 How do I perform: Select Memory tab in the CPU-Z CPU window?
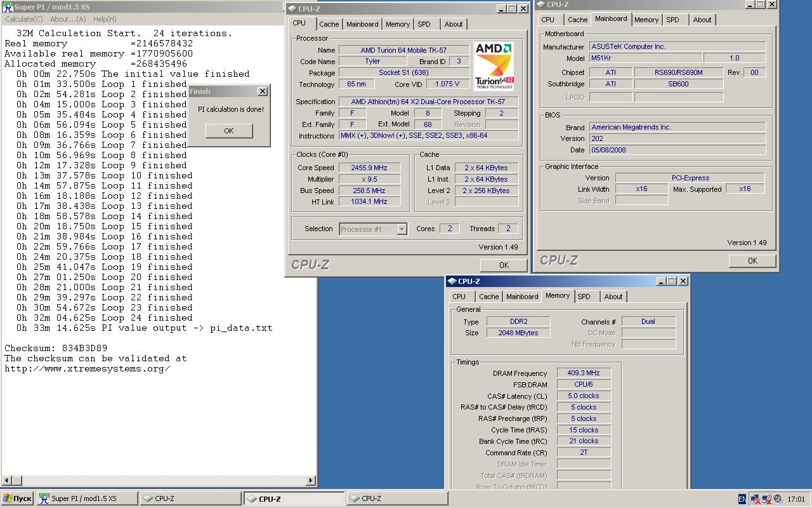click(x=398, y=24)
